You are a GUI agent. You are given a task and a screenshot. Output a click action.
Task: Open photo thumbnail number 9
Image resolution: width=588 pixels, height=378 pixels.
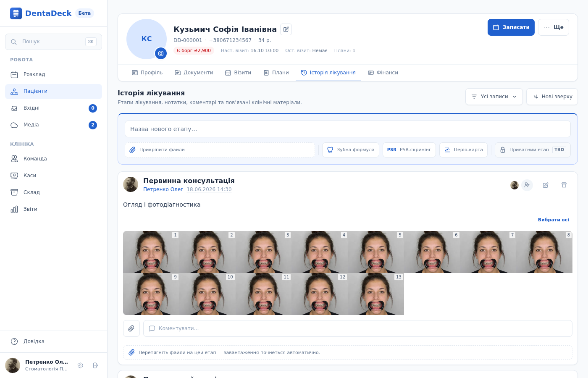pos(151,294)
